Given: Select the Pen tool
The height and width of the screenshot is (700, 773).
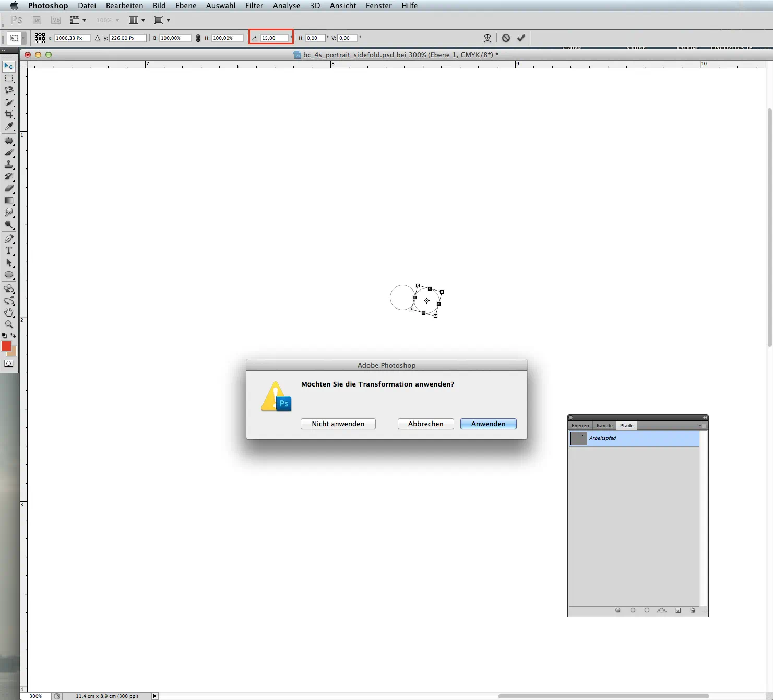Looking at the screenshot, I should 9,238.
